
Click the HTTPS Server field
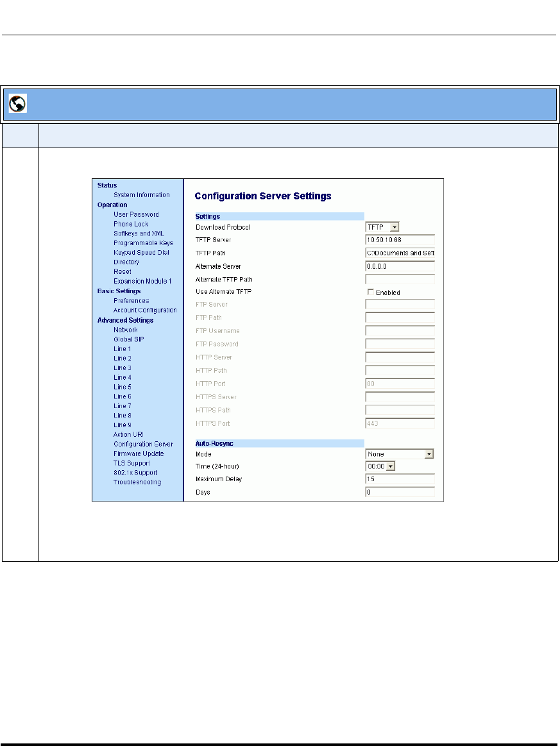(400, 397)
